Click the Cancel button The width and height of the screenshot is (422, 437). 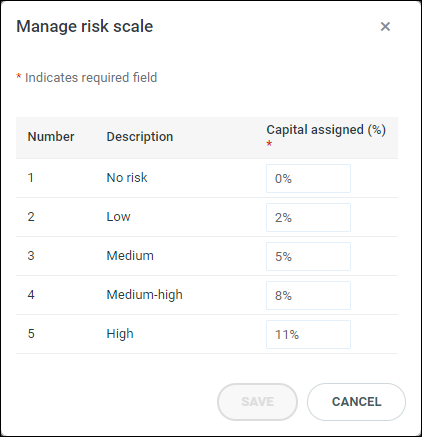click(356, 402)
